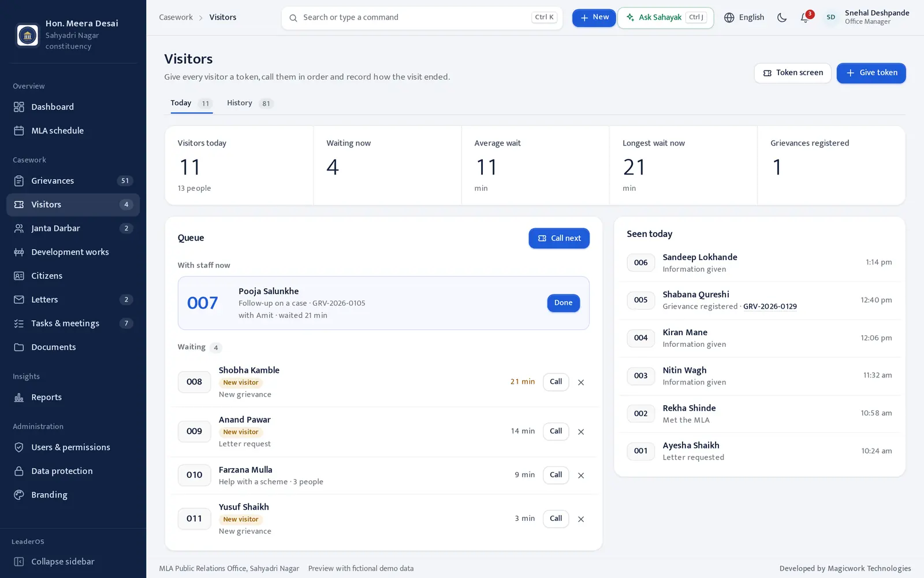This screenshot has height=578, width=924.
Task: Call Anand Pawar token 009
Action: coord(556,431)
